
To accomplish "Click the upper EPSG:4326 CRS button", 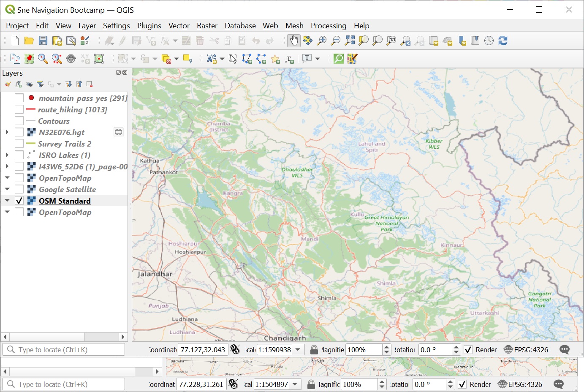I will tap(526, 350).
